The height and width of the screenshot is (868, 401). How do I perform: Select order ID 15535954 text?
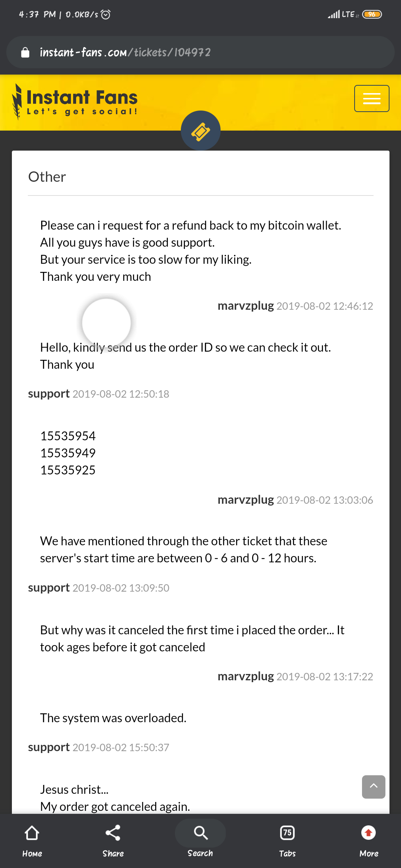click(68, 436)
